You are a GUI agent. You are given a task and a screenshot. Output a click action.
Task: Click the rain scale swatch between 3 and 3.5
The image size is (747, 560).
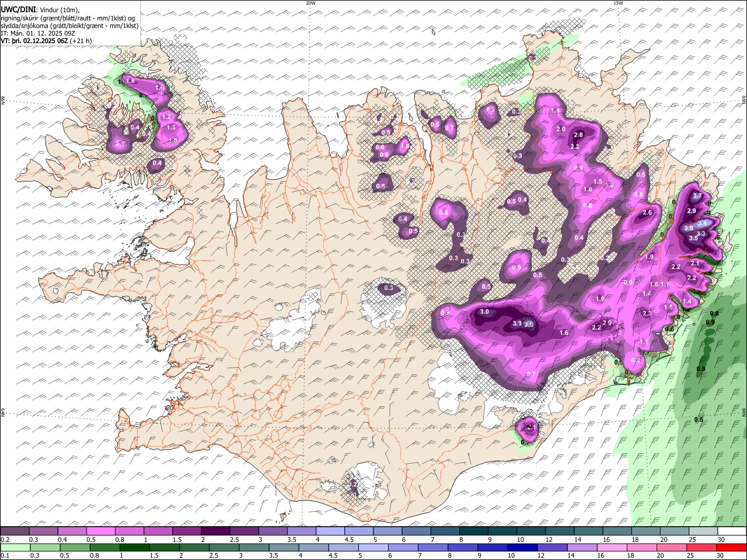pos(254,548)
